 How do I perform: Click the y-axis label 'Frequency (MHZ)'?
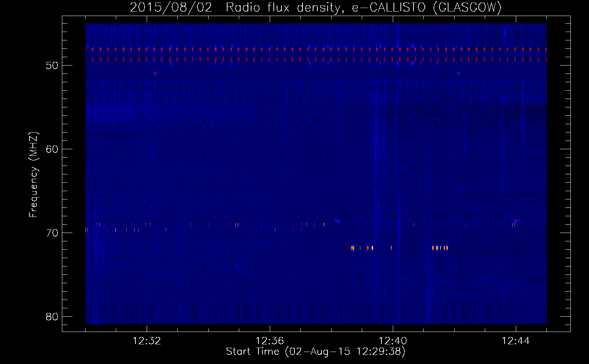click(33, 175)
